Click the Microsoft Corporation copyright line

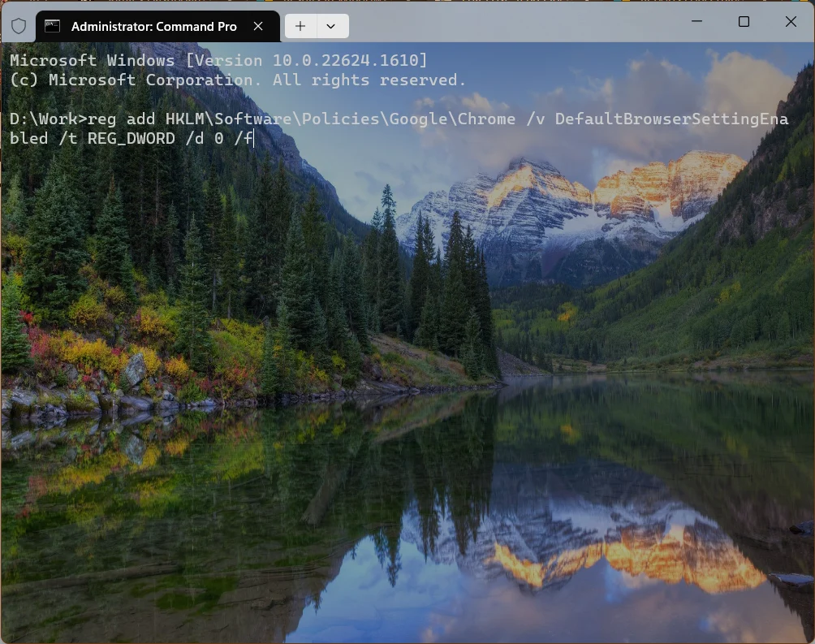tap(238, 80)
